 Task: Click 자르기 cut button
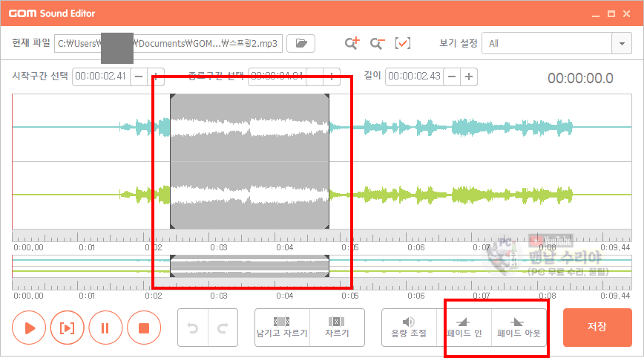(337, 328)
